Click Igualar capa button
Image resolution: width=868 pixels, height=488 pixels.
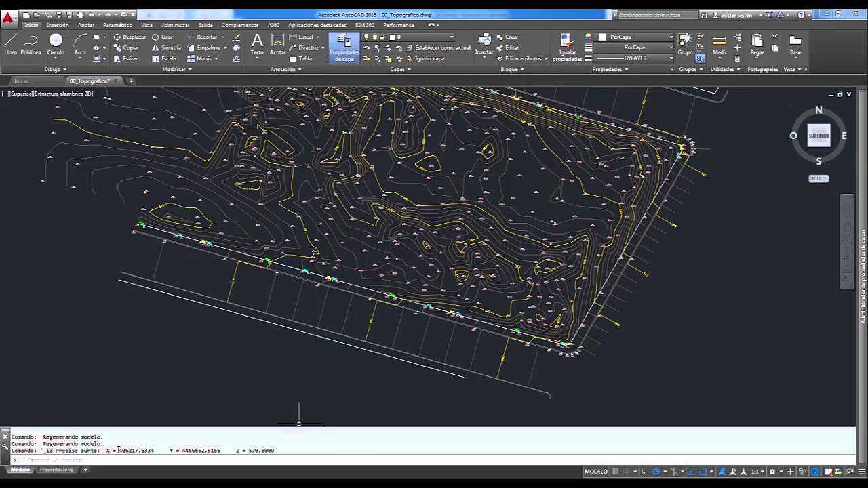click(425, 58)
